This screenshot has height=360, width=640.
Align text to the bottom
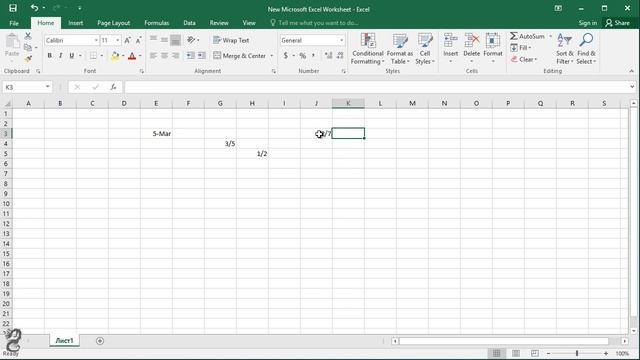pyautogui.click(x=175, y=40)
